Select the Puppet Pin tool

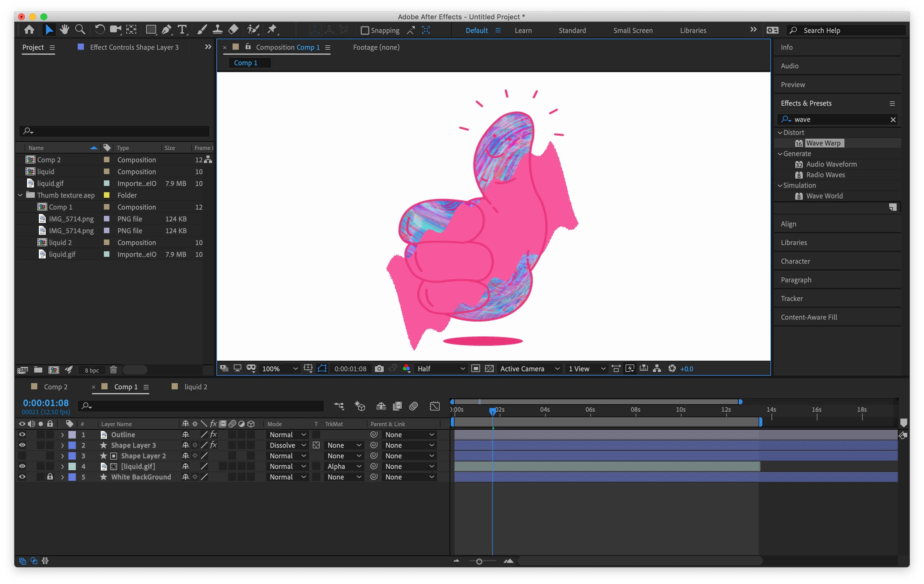272,30
